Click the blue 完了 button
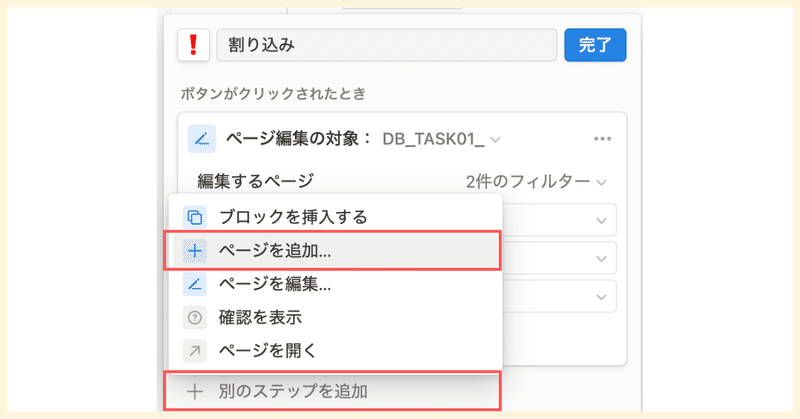800x419 pixels. pyautogui.click(x=595, y=45)
